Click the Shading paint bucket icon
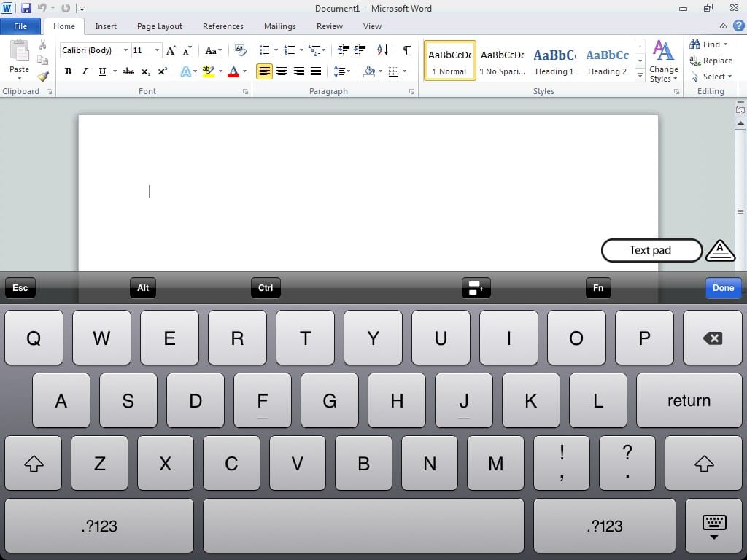The height and width of the screenshot is (560, 747). click(x=369, y=71)
